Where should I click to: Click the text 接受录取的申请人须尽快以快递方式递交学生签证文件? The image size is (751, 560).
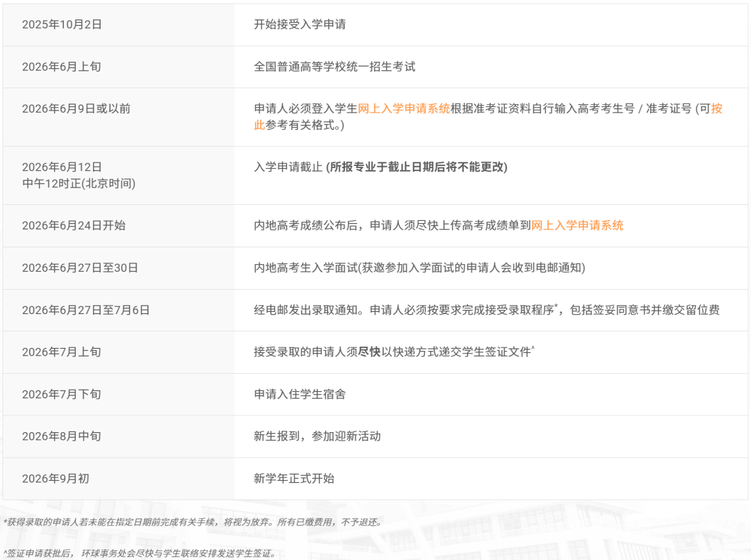(393, 352)
